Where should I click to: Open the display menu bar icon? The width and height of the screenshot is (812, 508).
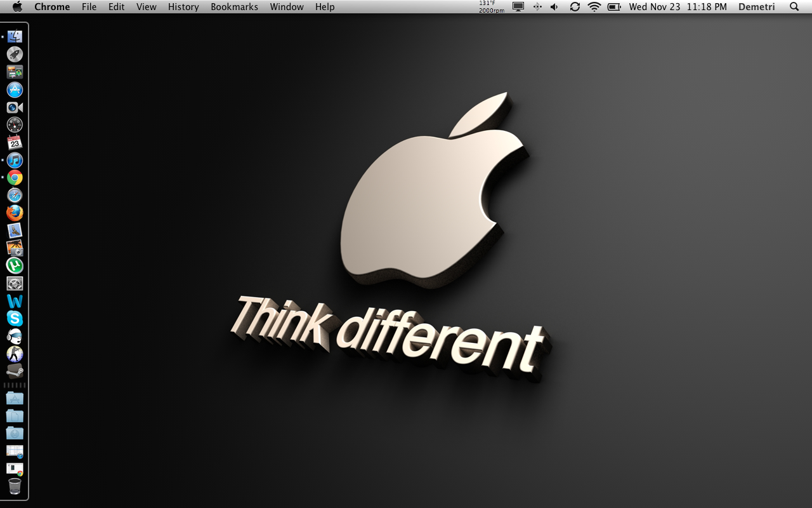pyautogui.click(x=518, y=7)
